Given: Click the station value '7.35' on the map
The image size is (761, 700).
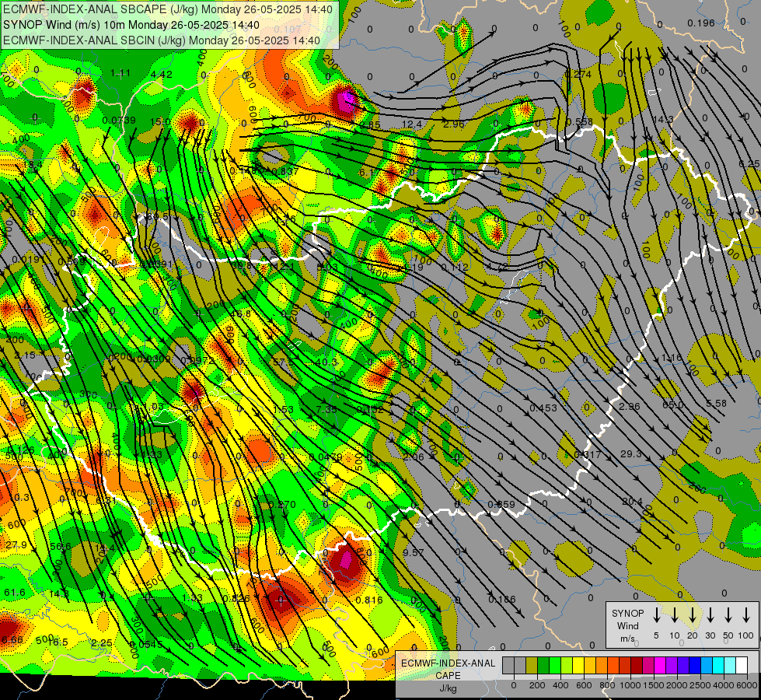Looking at the screenshot, I should tap(326, 410).
